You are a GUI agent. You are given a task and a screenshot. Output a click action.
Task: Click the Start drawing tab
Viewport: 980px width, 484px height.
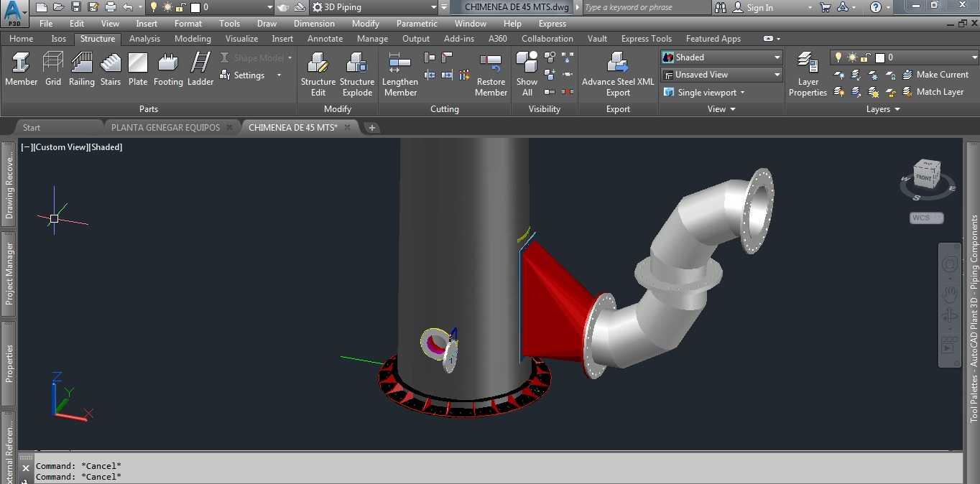[x=32, y=127]
